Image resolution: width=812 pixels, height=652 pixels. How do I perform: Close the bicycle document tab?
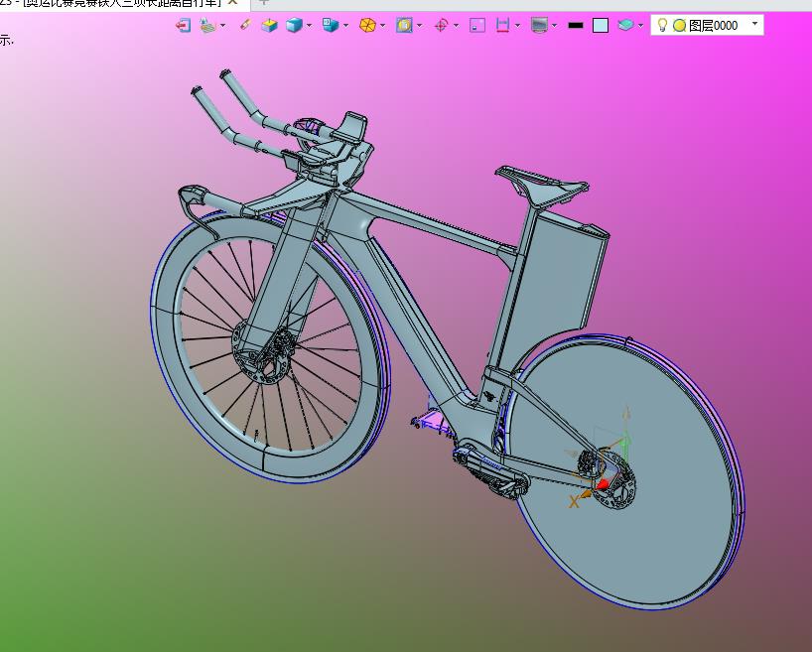[x=232, y=3]
